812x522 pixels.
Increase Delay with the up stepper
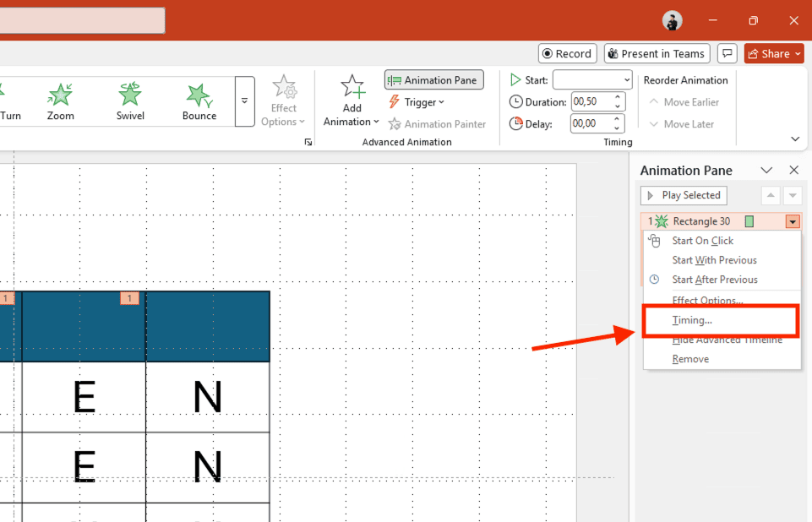pyautogui.click(x=617, y=118)
